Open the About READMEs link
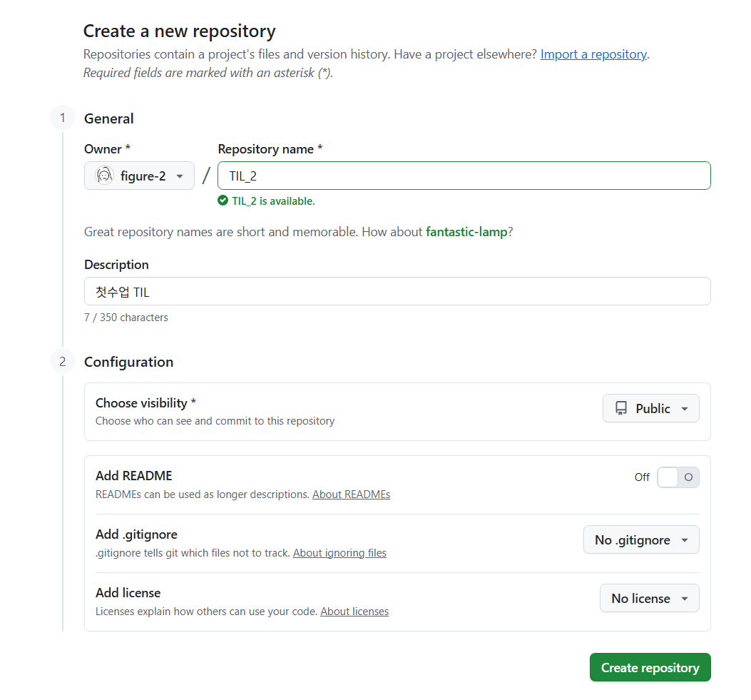The width and height of the screenshot is (751, 700). [x=351, y=494]
